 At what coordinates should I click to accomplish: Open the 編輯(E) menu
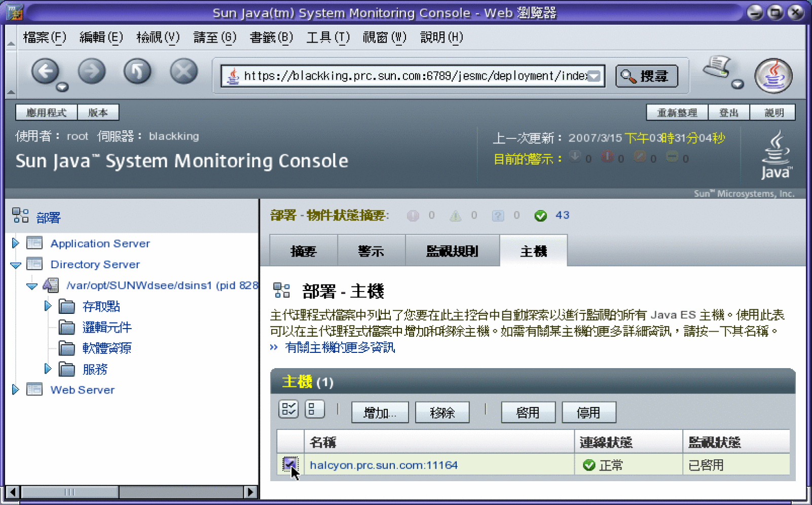coord(101,38)
